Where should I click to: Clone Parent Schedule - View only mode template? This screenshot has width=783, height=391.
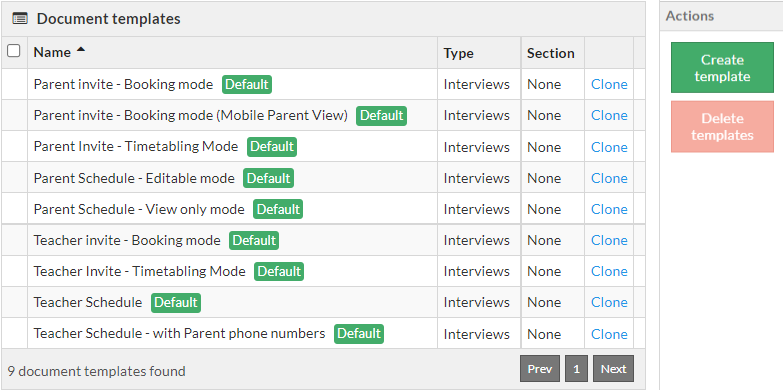point(609,209)
